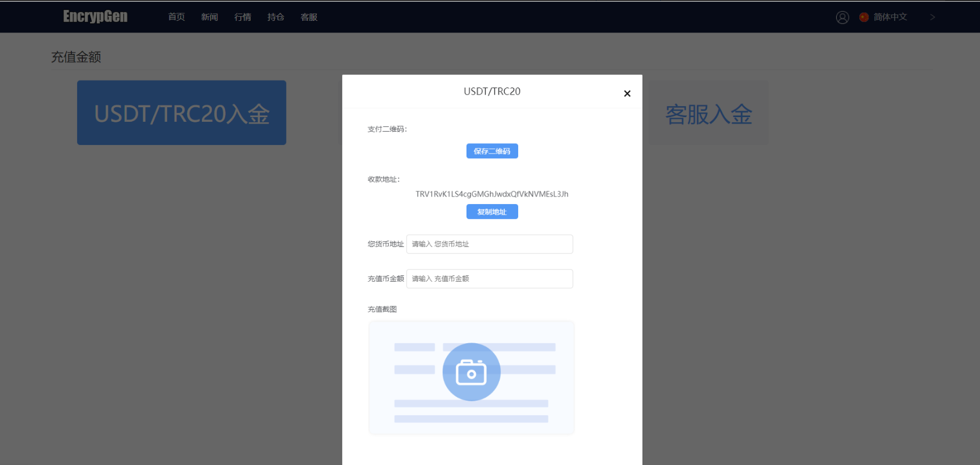Click into the 充值币金额 amount field
The height and width of the screenshot is (465, 980).
pos(489,279)
